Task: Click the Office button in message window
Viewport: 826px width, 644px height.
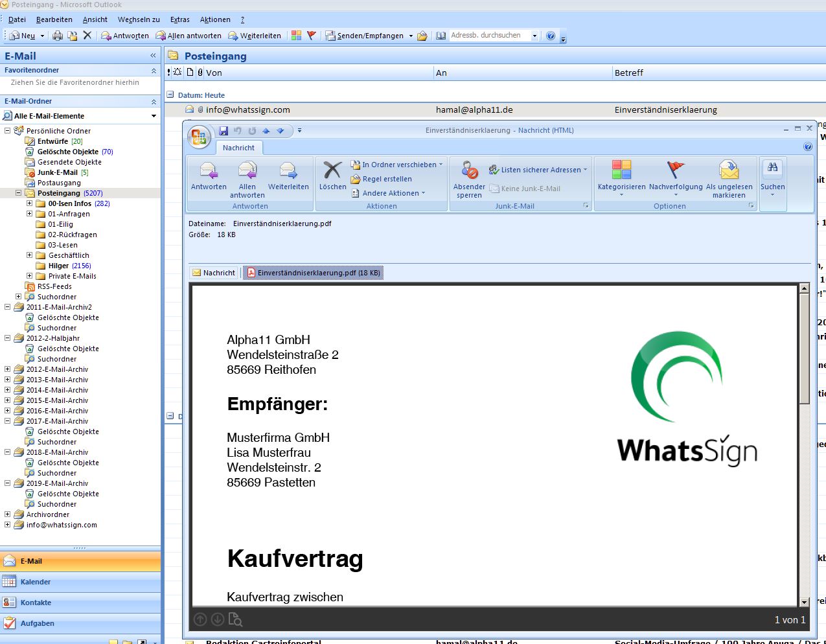Action: click(x=199, y=137)
